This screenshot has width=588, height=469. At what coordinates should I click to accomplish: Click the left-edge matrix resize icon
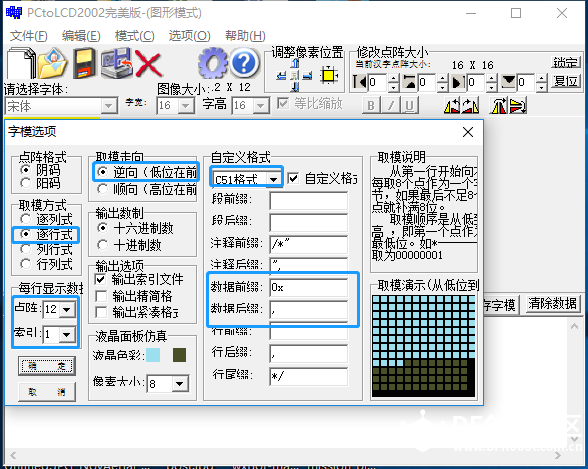(x=360, y=82)
